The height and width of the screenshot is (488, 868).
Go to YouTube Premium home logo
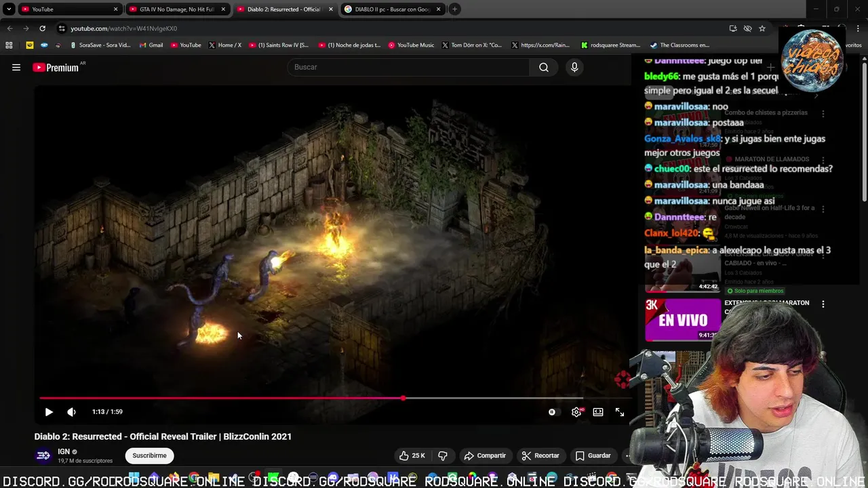(x=56, y=67)
